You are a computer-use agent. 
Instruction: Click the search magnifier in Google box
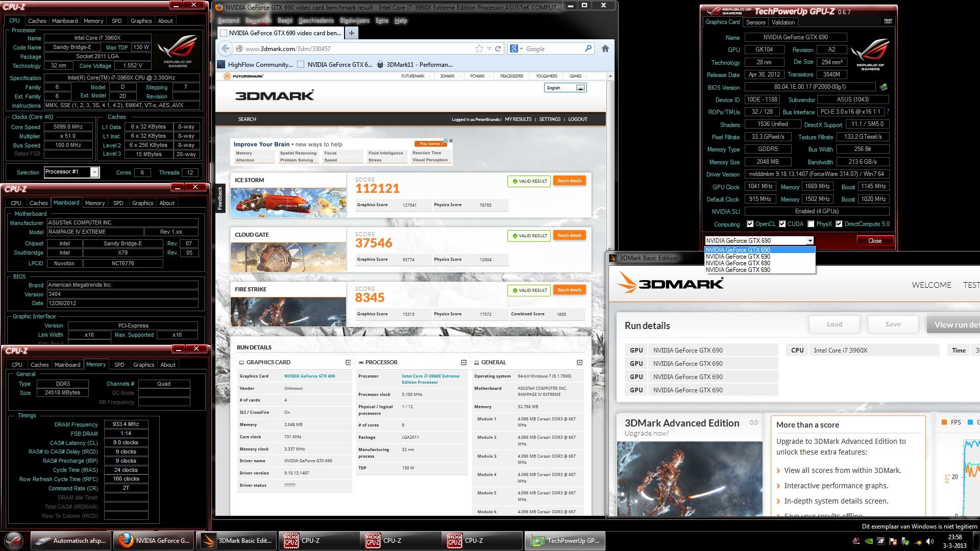[588, 48]
